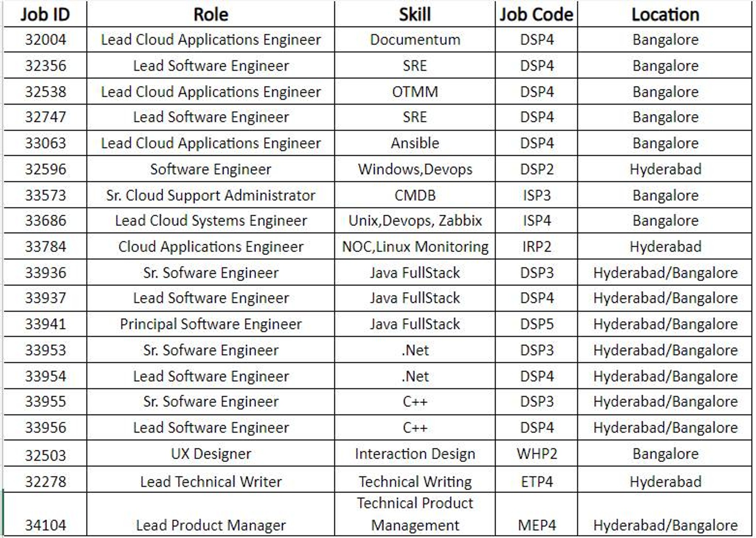This screenshot has width=756, height=538.
Task: Select the Job Code header cell
Action: pos(536,14)
